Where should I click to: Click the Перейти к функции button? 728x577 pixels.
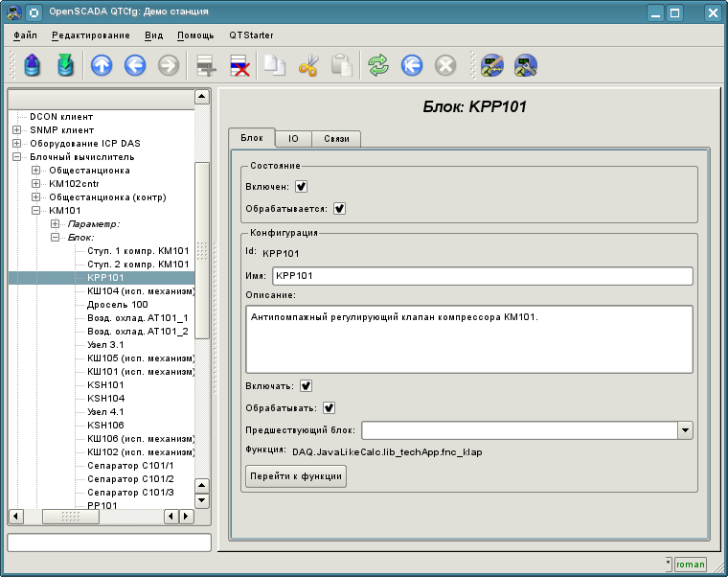click(295, 476)
